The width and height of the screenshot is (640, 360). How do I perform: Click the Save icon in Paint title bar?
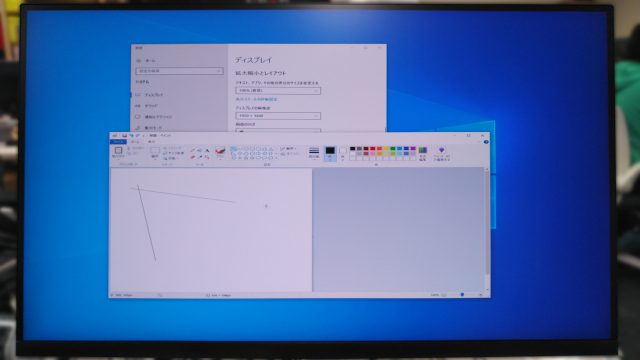pos(124,136)
